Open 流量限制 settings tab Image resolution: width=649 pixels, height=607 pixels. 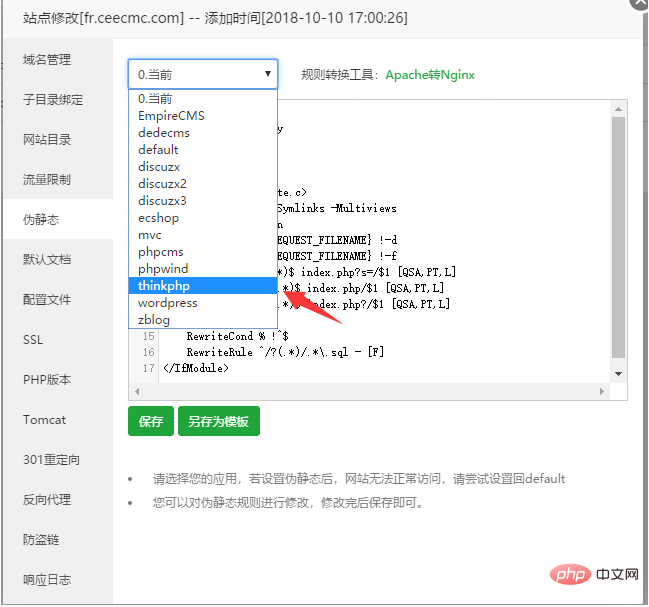[58, 180]
